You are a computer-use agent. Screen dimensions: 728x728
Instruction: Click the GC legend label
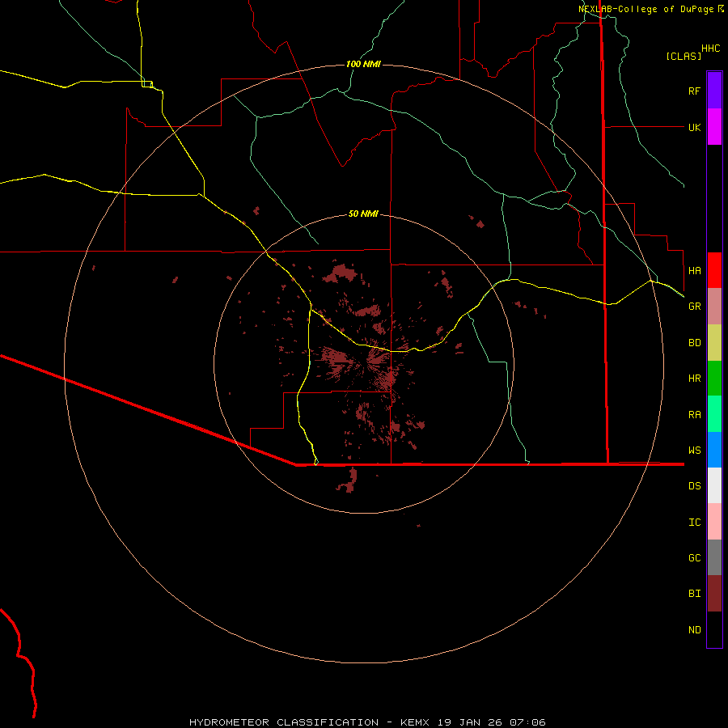click(695, 558)
